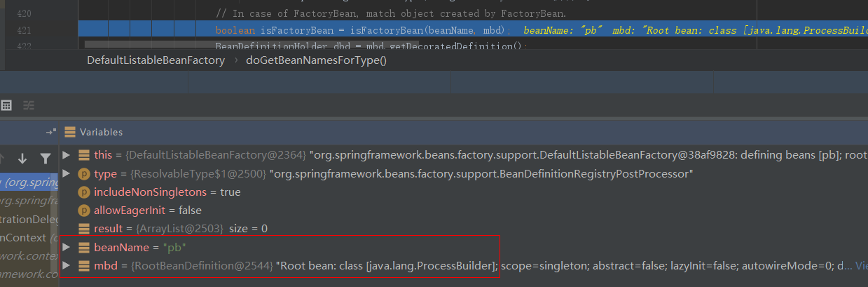Click DefaultListableBeanFactory in the breadcrumb
This screenshot has height=287, width=868.
point(156,60)
